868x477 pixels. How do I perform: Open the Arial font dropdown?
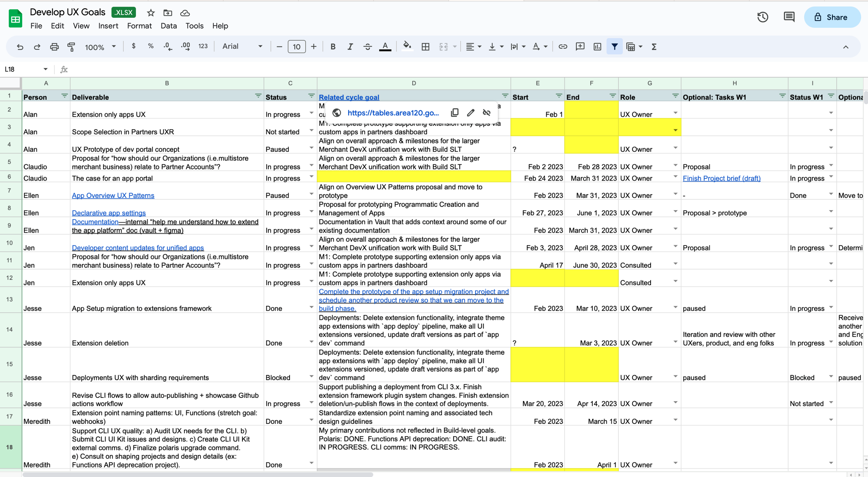pyautogui.click(x=242, y=47)
